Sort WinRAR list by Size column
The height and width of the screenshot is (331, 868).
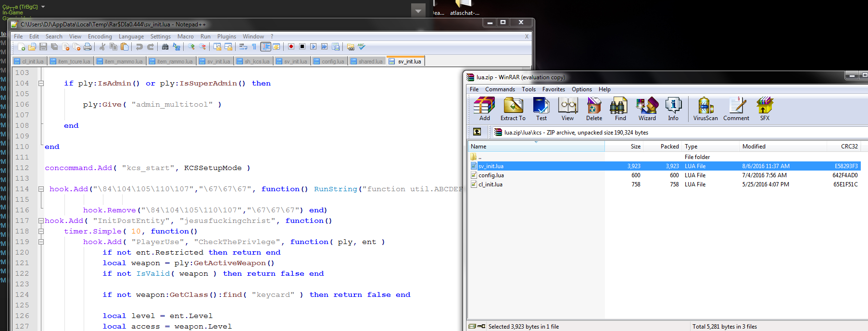[x=624, y=147]
